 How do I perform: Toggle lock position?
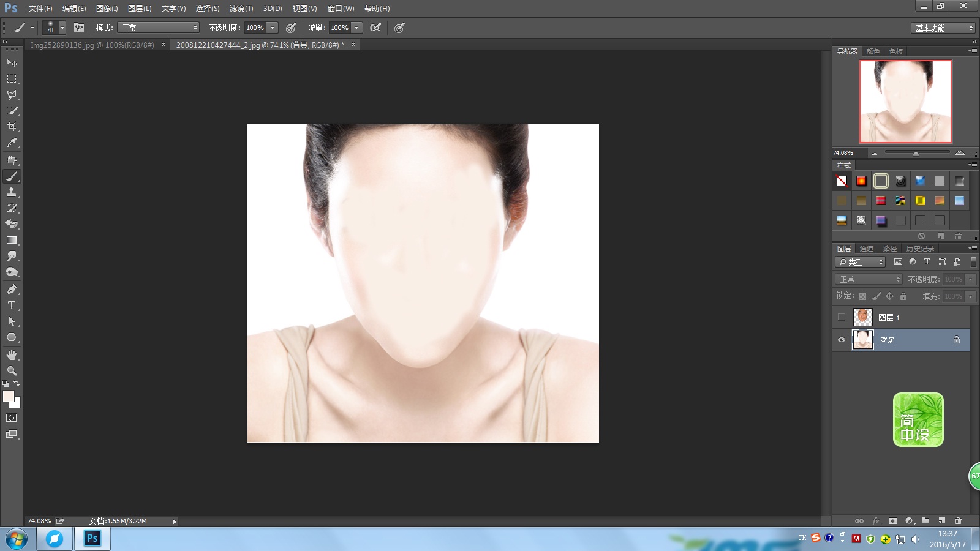pos(889,296)
